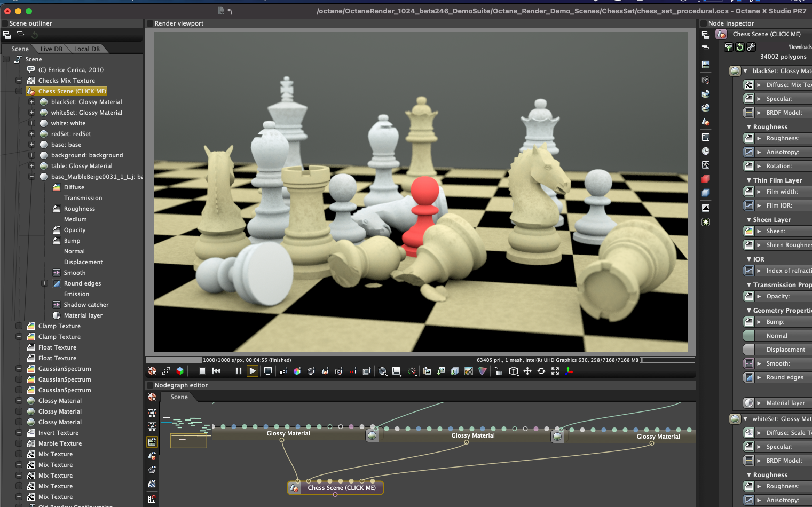Select the Scene tab in the outliner

(x=20, y=49)
